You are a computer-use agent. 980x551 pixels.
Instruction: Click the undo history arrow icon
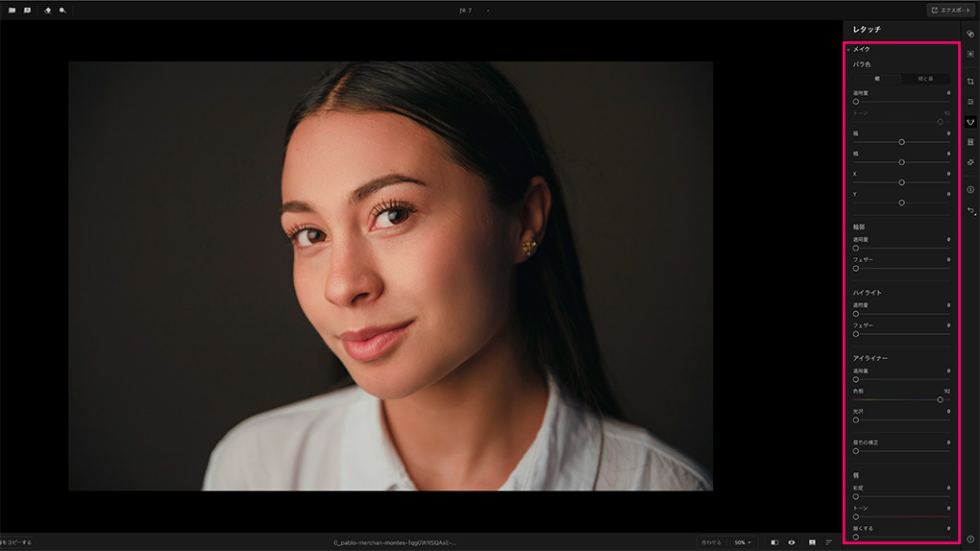pyautogui.click(x=970, y=211)
